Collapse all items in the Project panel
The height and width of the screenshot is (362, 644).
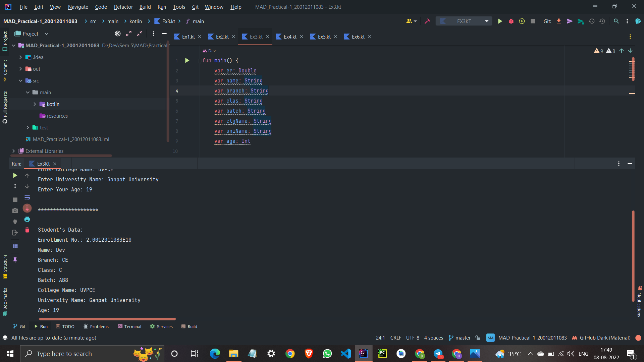coord(140,34)
